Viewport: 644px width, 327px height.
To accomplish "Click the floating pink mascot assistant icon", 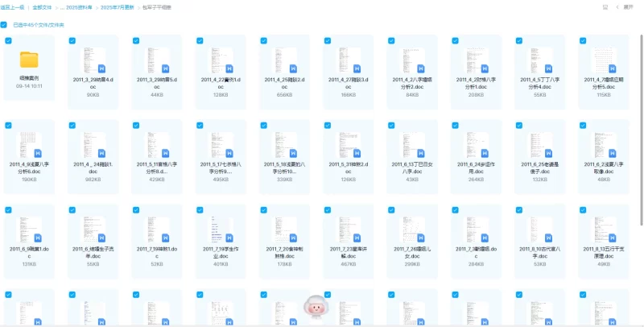I will [313, 307].
